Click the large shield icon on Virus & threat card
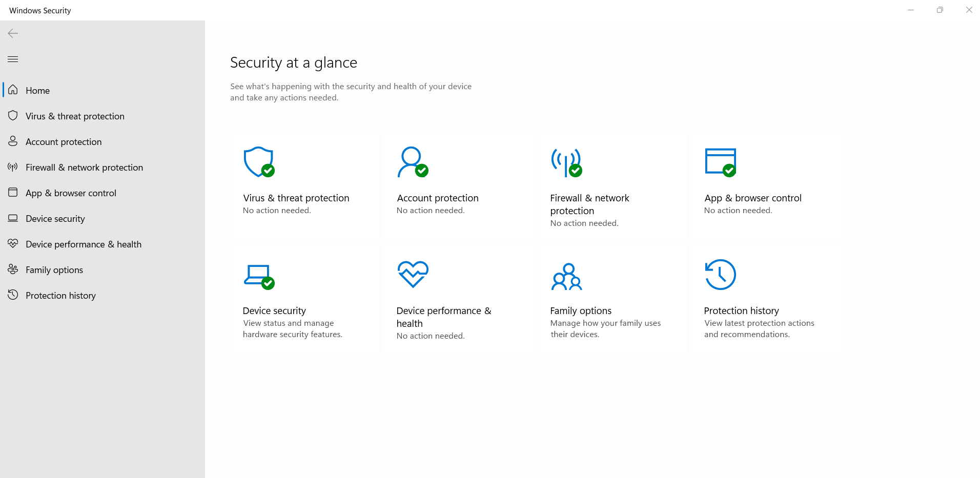Viewport: 980px width, 478px height. (x=259, y=162)
